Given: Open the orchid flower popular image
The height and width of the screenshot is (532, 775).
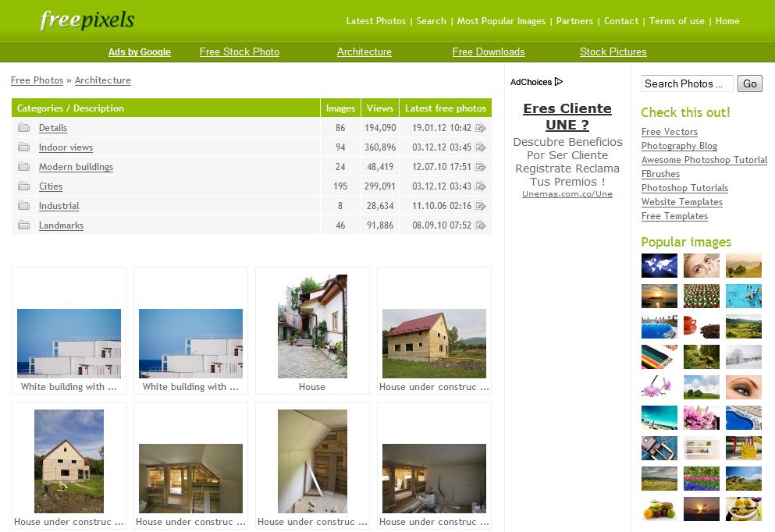Looking at the screenshot, I should (659, 387).
